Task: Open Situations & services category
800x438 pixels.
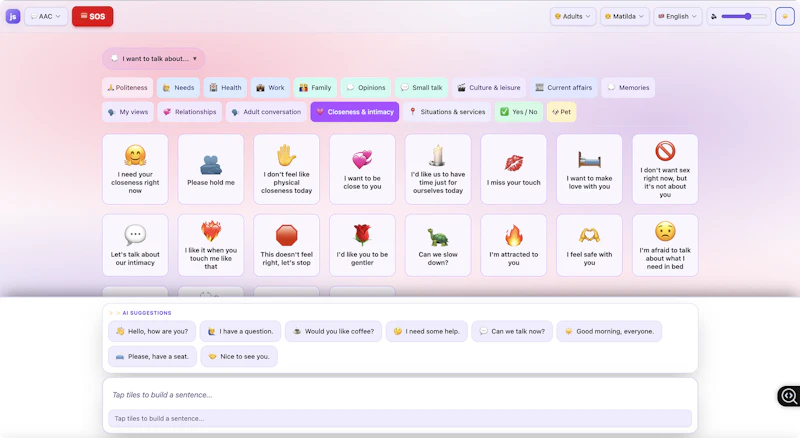Action: [447, 112]
